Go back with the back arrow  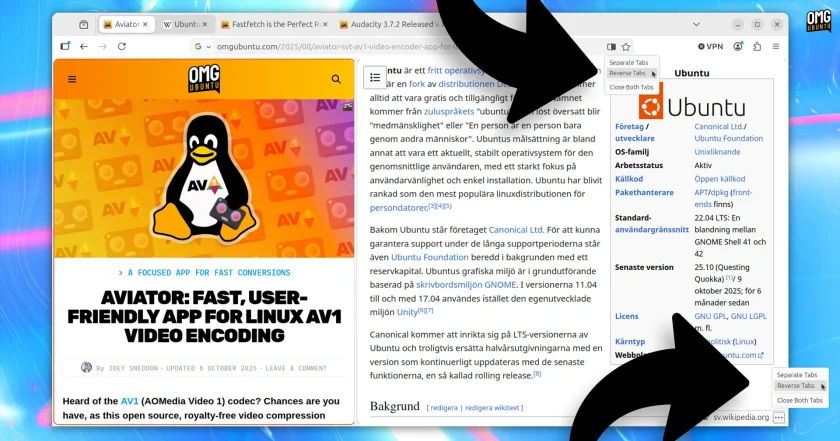(84, 47)
